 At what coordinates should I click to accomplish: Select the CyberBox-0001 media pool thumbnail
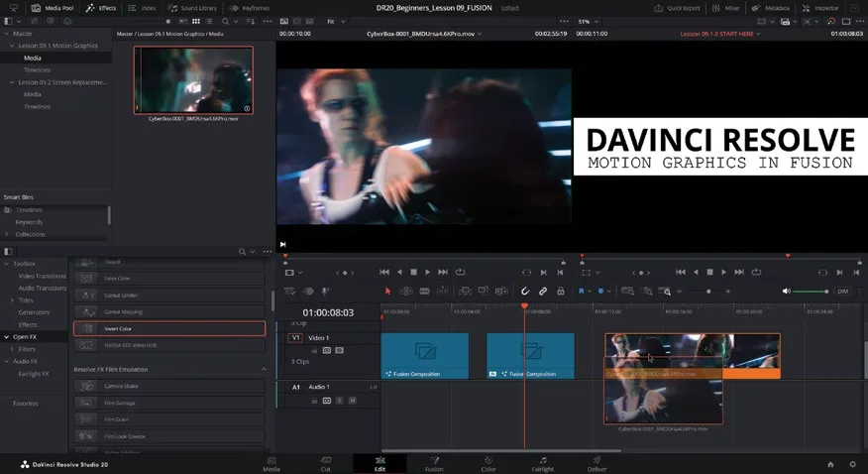[193, 80]
